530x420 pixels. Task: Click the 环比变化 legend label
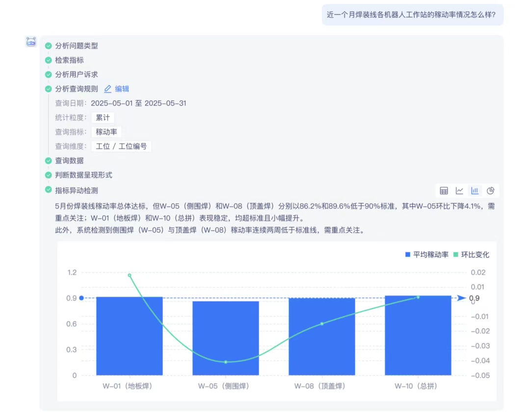(475, 255)
